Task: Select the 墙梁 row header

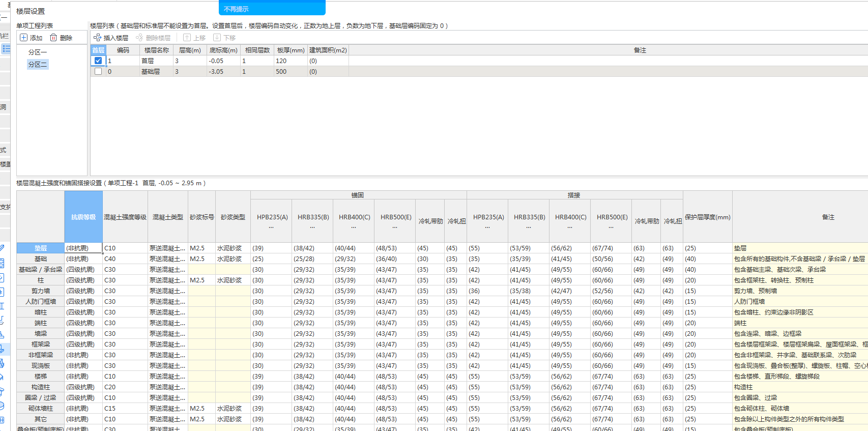Action: [41, 334]
